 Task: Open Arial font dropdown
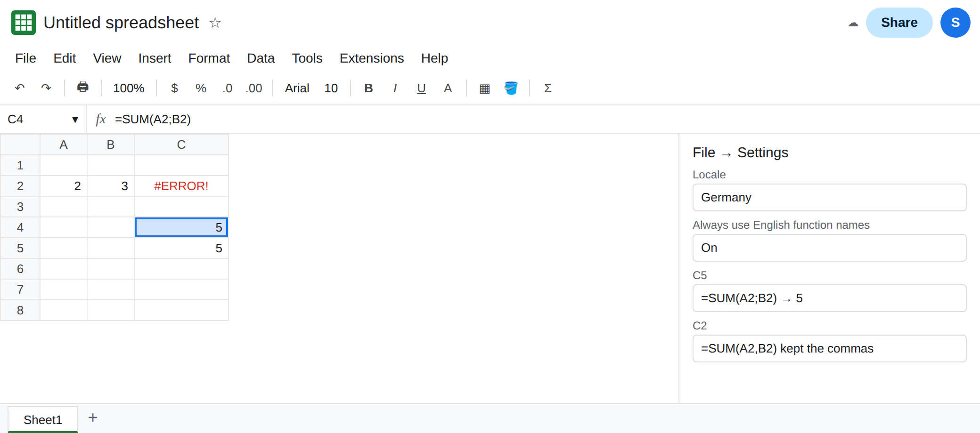pos(297,88)
